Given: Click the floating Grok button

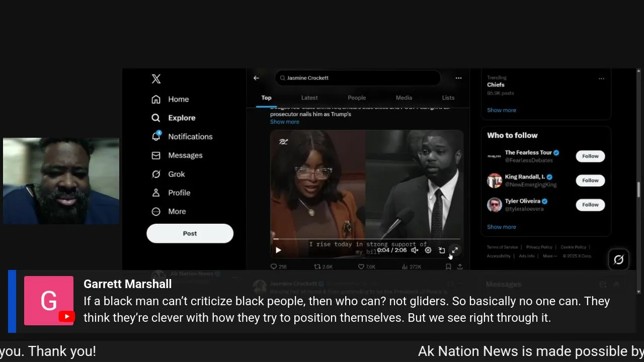Looking at the screenshot, I should click(x=618, y=259).
